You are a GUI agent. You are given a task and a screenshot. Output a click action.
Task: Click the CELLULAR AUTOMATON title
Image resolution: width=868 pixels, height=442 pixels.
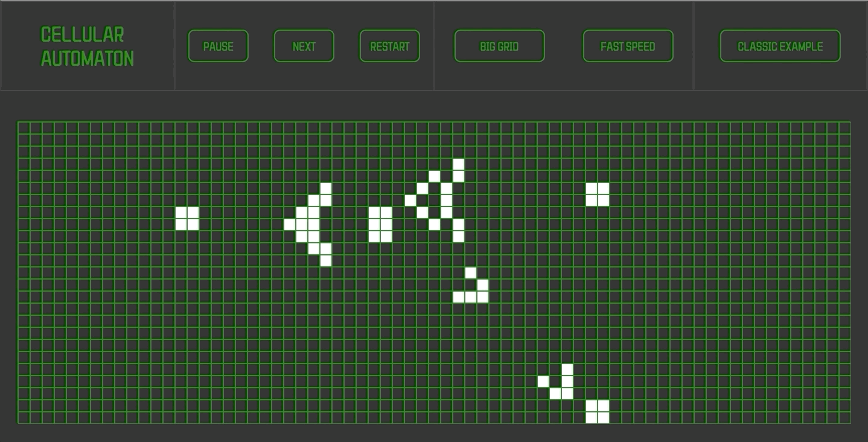[x=87, y=46]
